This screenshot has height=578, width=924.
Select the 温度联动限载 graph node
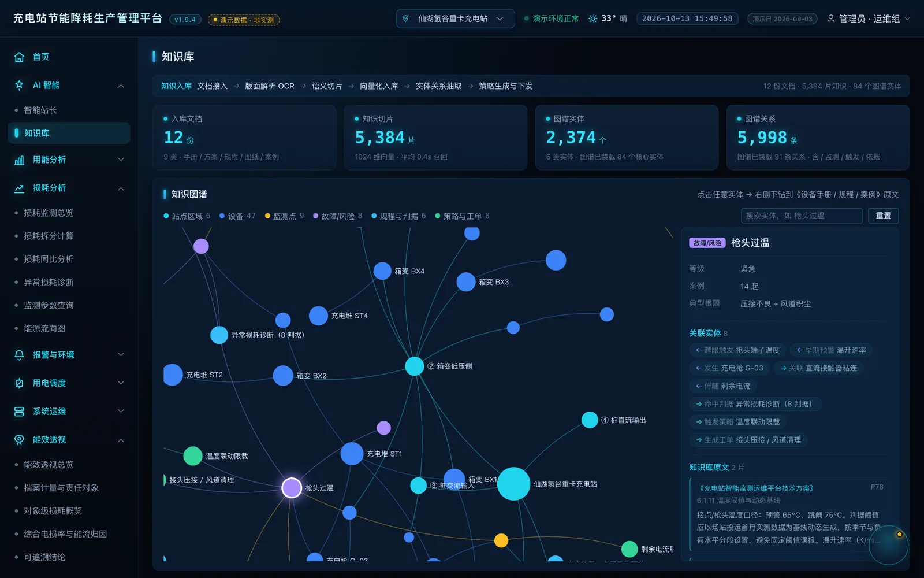point(193,456)
